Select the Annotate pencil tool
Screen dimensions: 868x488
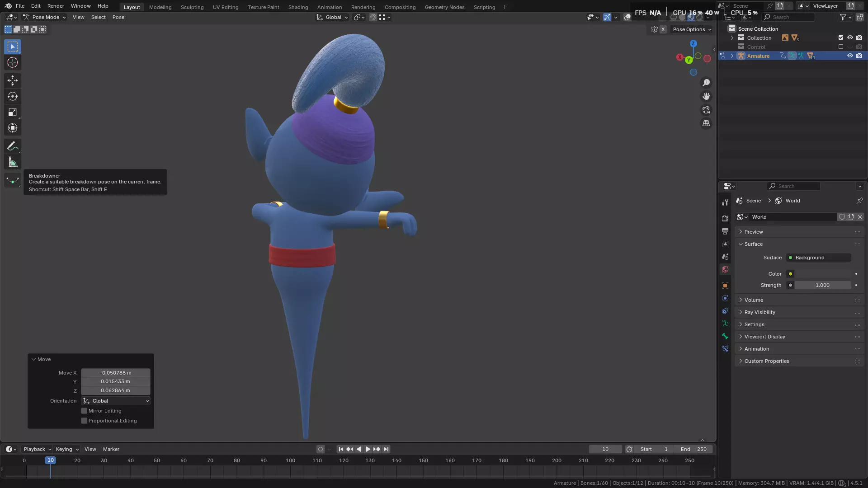[13, 146]
